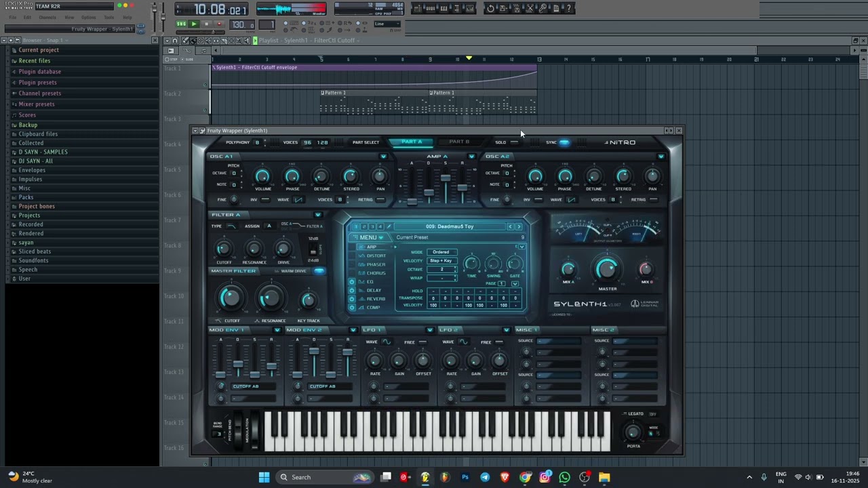
Task: Open the Options menu
Action: (89, 17)
